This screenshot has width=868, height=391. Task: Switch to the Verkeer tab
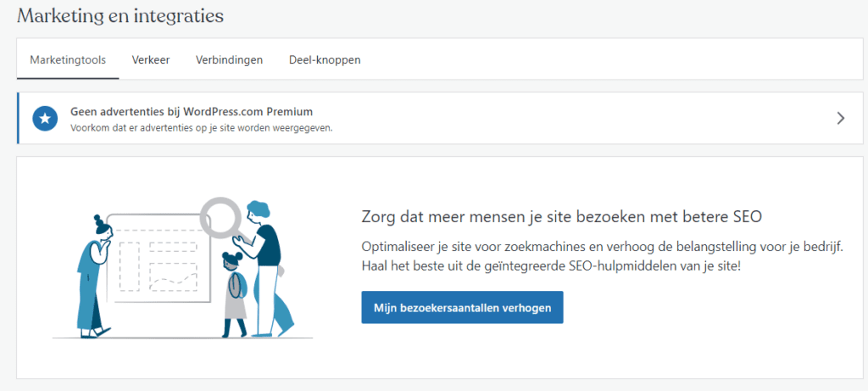click(x=151, y=60)
